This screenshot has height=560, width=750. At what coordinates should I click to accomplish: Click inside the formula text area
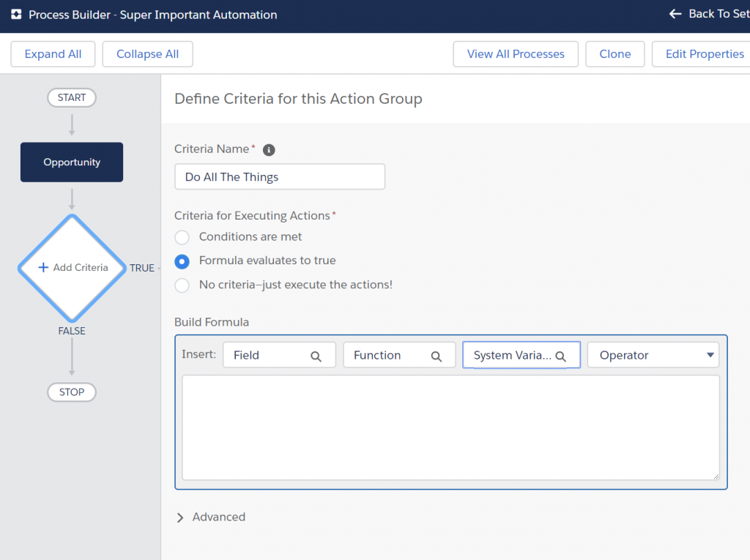click(x=450, y=428)
